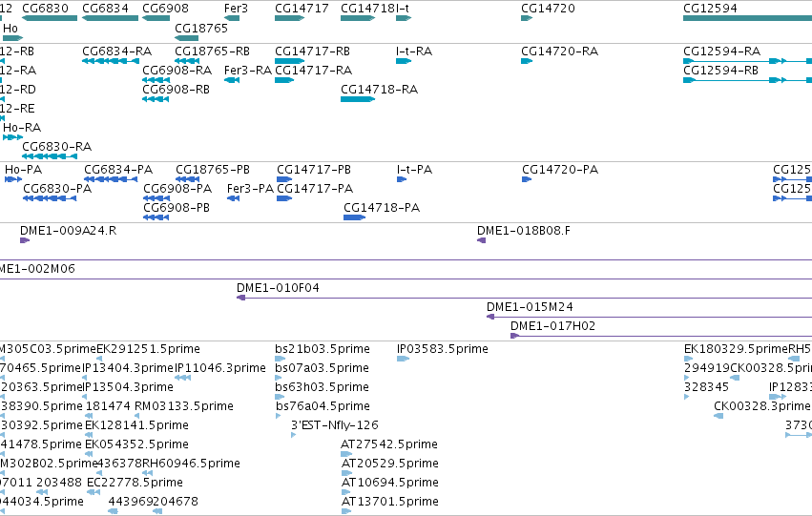The width and height of the screenshot is (812, 516).
Task: Select EST bs76a04.5prime
Action: (278, 416)
